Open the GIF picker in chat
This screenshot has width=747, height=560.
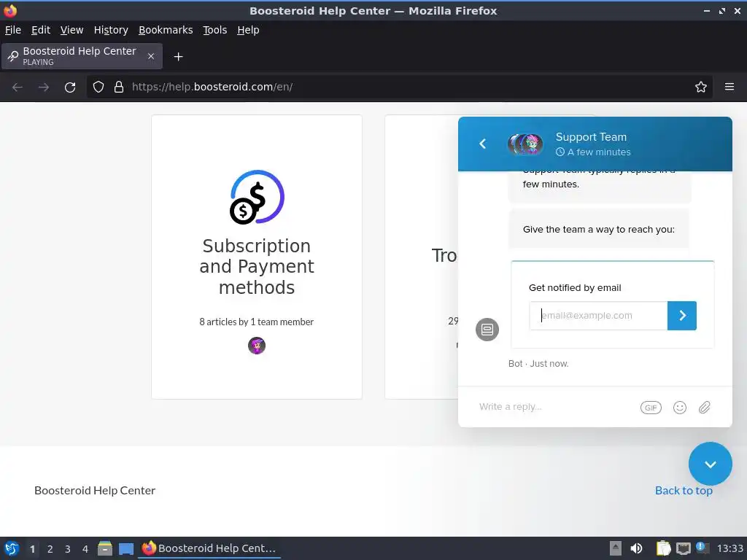[651, 408]
